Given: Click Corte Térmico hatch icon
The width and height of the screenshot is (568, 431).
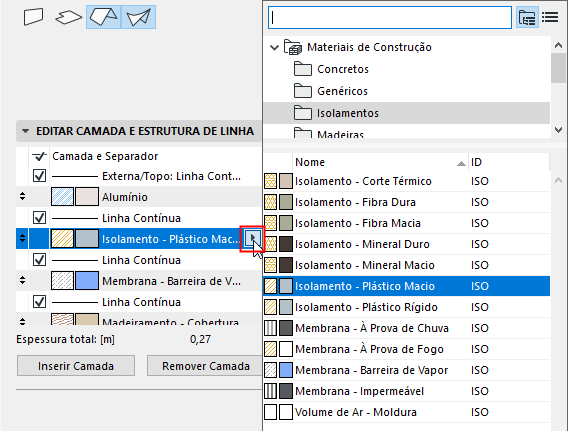Looking at the screenshot, I should [x=270, y=181].
